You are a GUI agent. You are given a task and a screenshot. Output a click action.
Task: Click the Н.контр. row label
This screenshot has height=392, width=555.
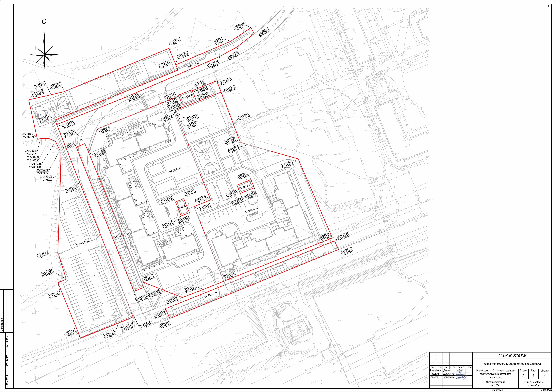[434, 377]
